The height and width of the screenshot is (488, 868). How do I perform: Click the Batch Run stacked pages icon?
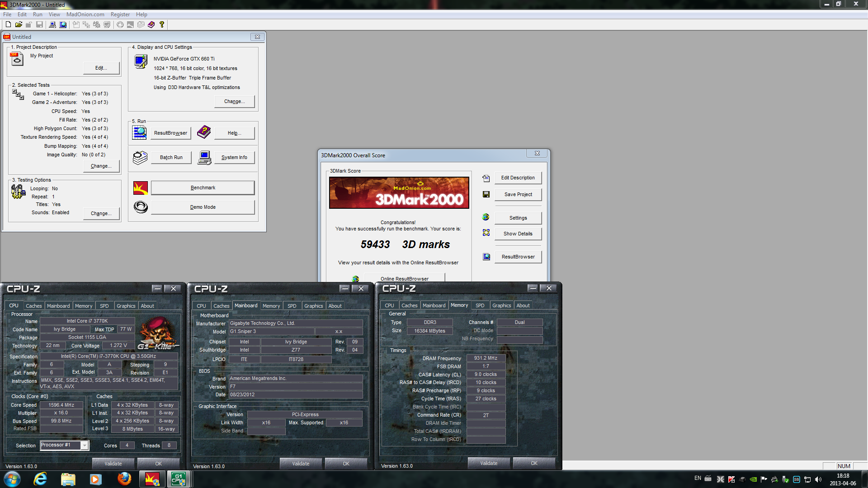pyautogui.click(x=140, y=157)
